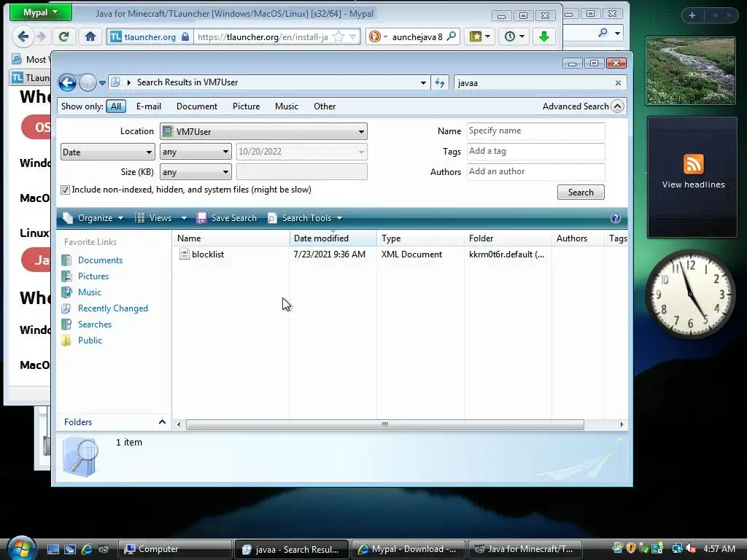The width and height of the screenshot is (747, 560).
Task: Click volume muted tray icon
Action: (x=691, y=548)
